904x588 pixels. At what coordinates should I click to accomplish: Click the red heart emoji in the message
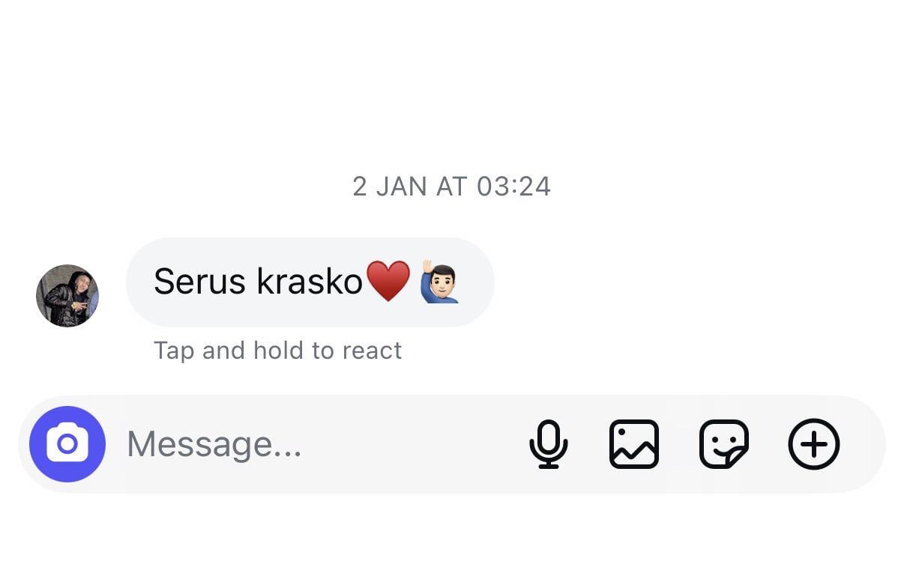click(388, 282)
